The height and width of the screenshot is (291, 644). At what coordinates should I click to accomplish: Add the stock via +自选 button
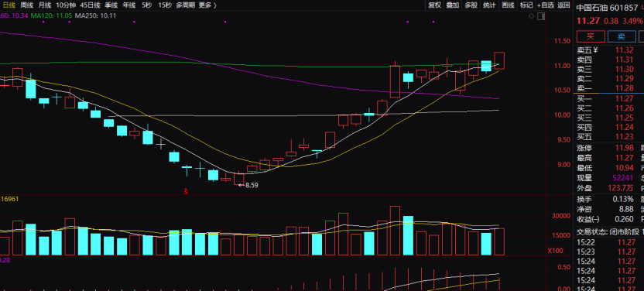(546, 5)
